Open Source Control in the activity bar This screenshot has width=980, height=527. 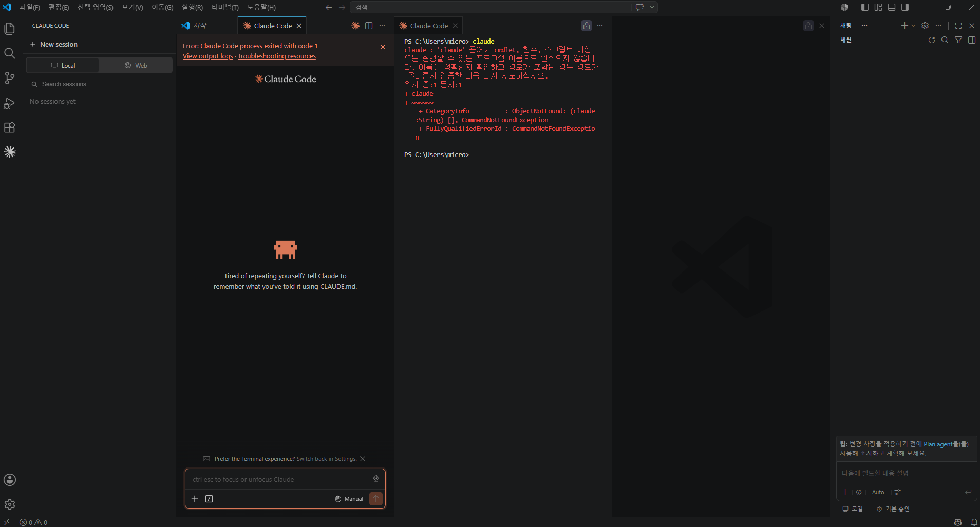tap(9, 78)
